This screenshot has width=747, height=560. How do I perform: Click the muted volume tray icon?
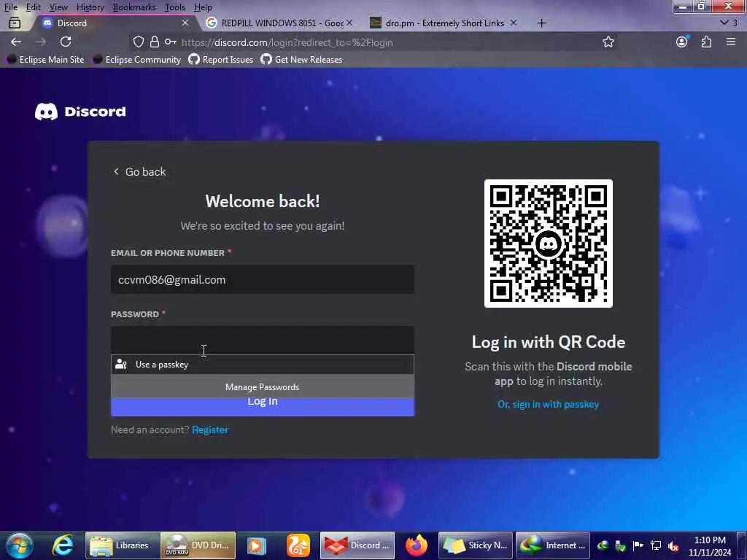(673, 546)
